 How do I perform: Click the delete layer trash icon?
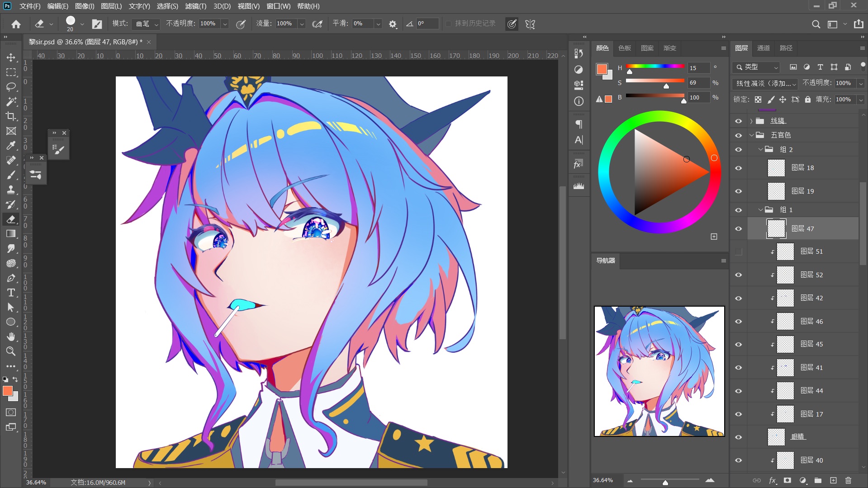pos(848,480)
